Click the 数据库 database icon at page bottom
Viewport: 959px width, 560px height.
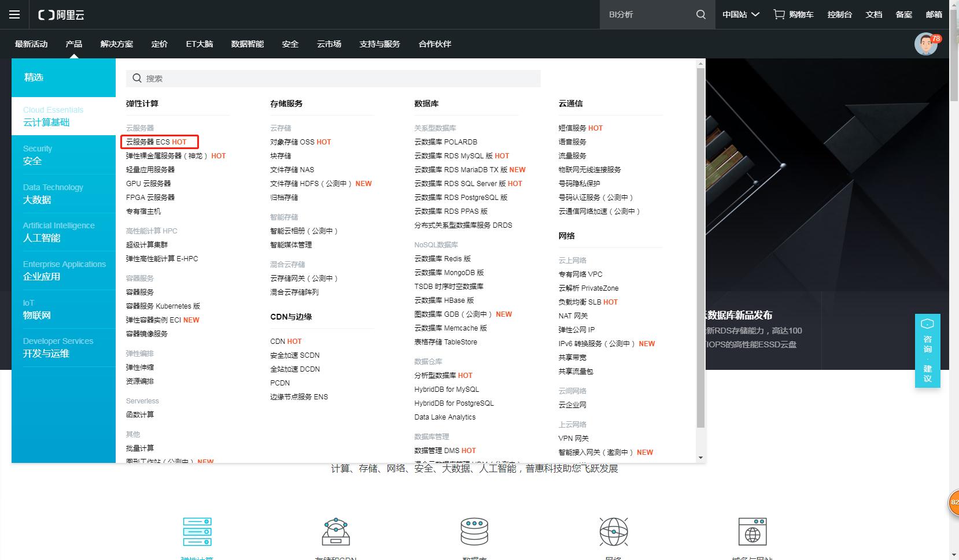474,532
